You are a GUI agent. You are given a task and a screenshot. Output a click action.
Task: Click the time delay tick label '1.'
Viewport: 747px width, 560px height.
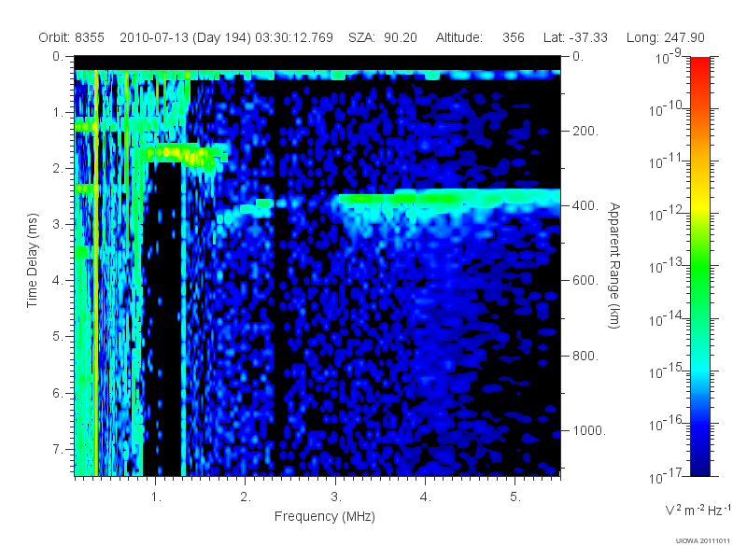57,113
